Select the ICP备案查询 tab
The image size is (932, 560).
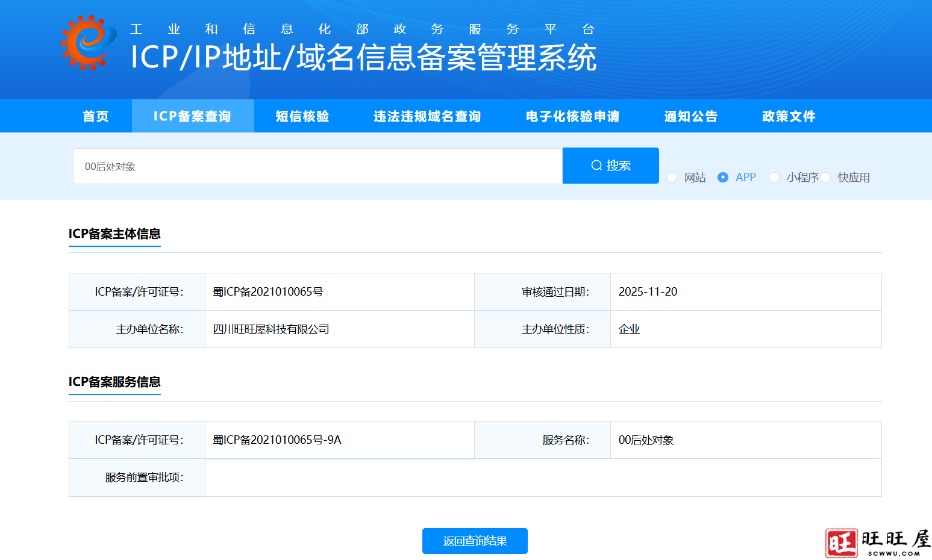(x=193, y=116)
